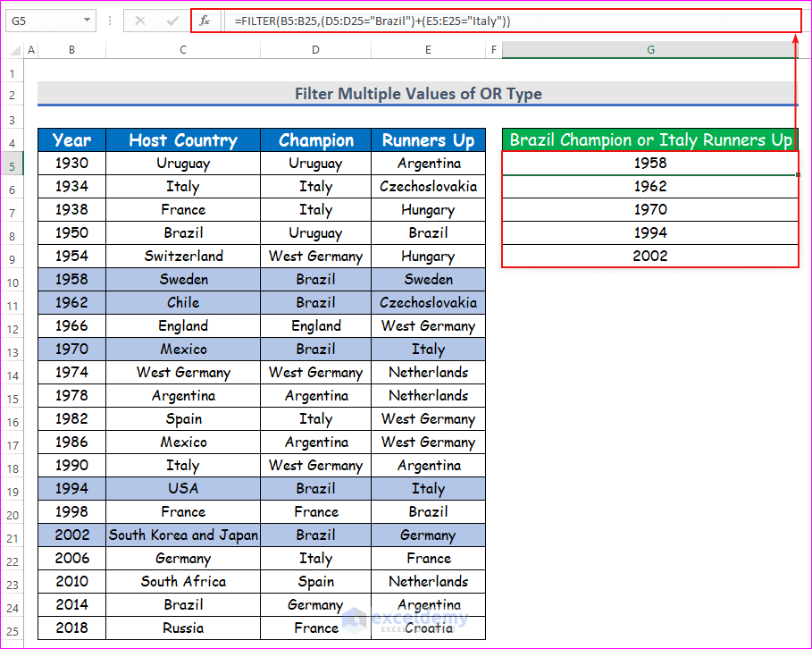
Task: Select column E header
Action: click(428, 50)
